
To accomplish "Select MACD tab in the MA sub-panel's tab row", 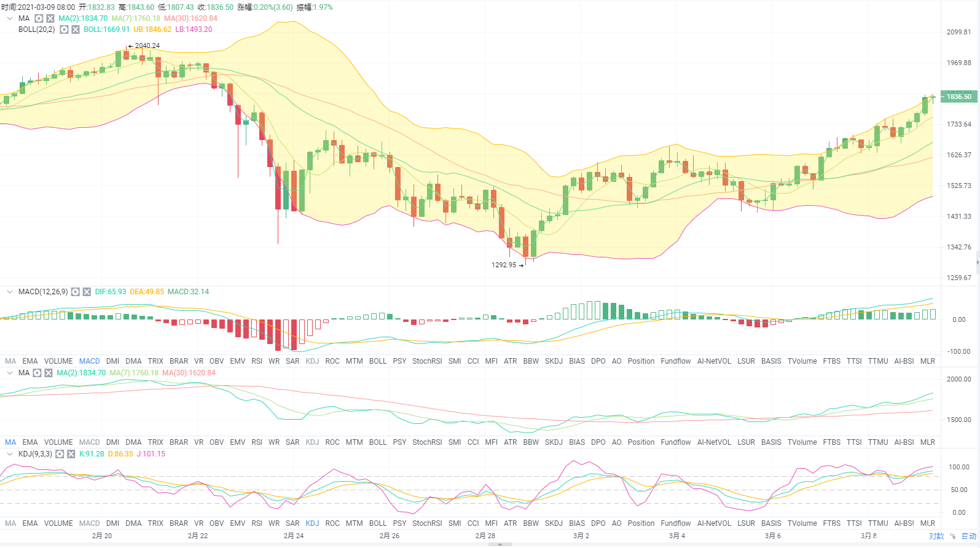I will tap(90, 442).
